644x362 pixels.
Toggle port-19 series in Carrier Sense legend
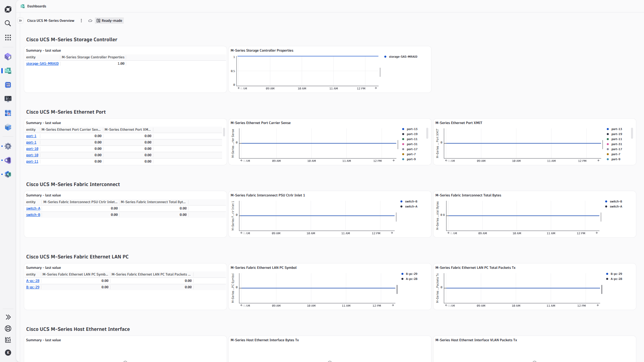point(410,134)
